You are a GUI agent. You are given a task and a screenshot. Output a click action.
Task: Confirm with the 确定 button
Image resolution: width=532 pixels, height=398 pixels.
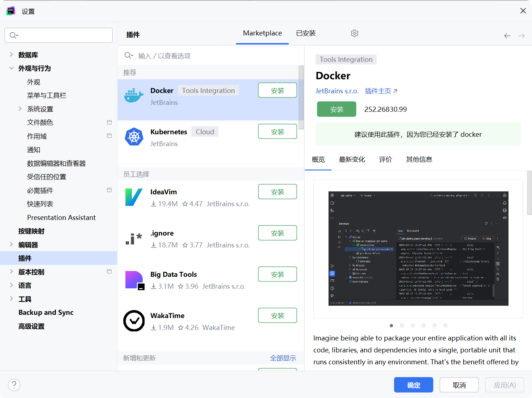413,385
